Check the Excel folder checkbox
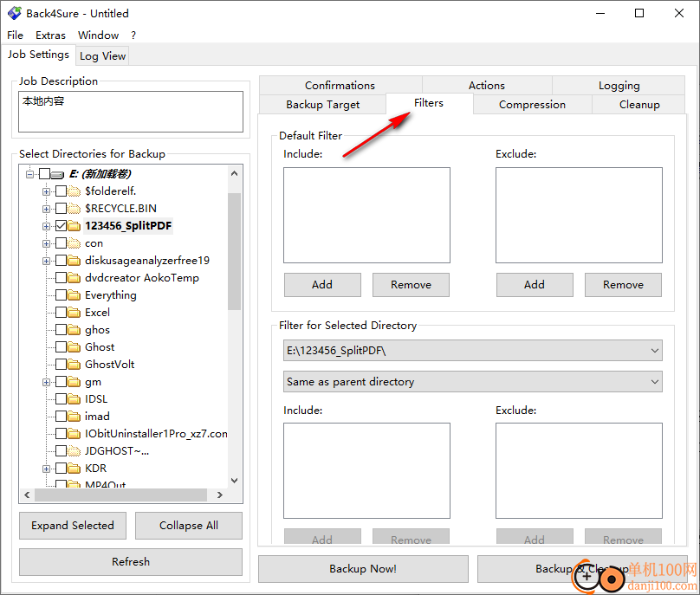The width and height of the screenshot is (700, 595). coord(62,313)
